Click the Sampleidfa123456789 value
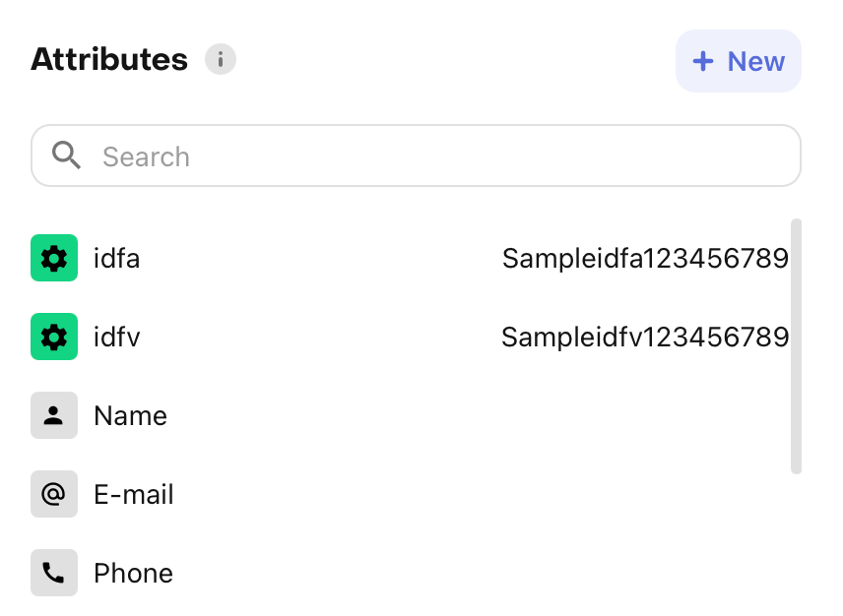Viewport: 843px width, 616px height. click(645, 259)
